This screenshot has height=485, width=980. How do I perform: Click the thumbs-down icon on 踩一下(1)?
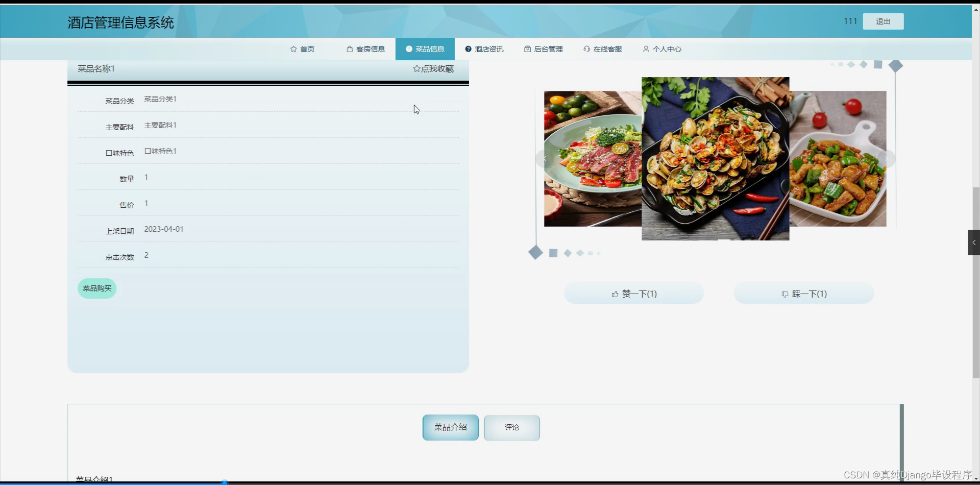[785, 295]
